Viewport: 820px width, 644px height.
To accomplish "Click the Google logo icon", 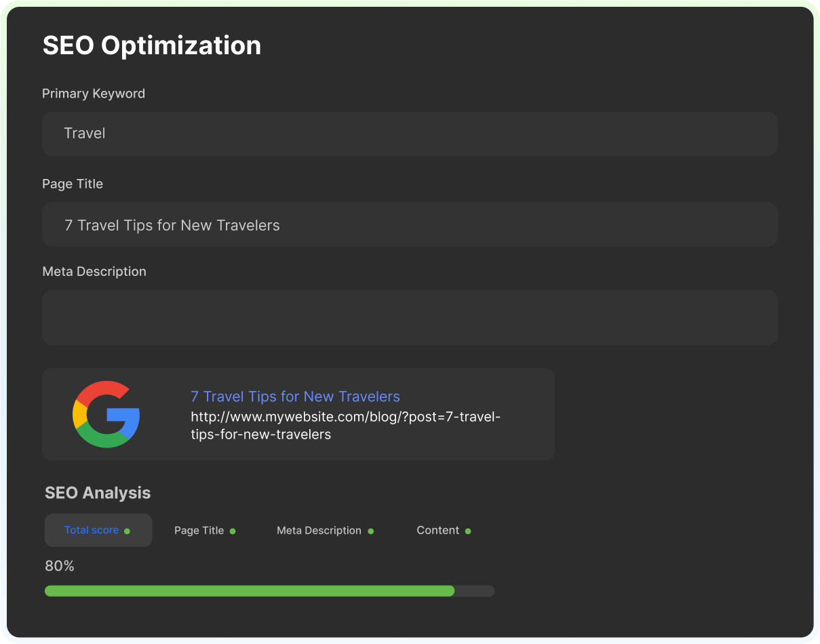I will point(106,414).
